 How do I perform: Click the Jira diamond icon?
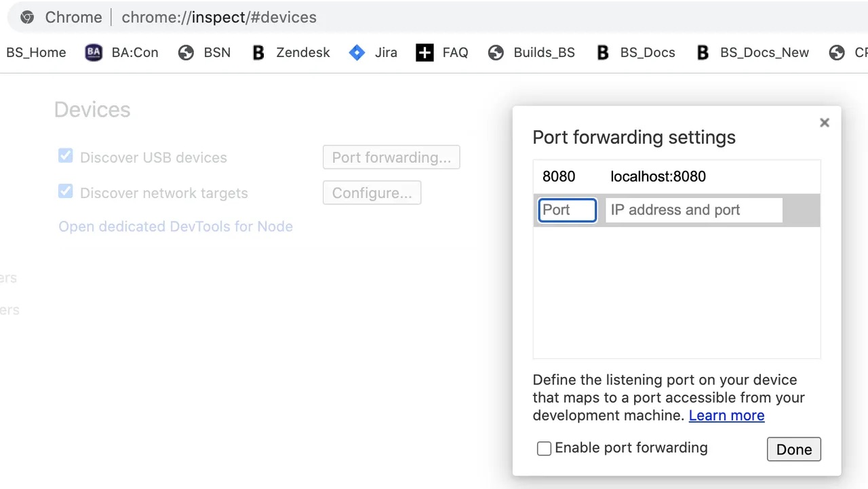[357, 52]
